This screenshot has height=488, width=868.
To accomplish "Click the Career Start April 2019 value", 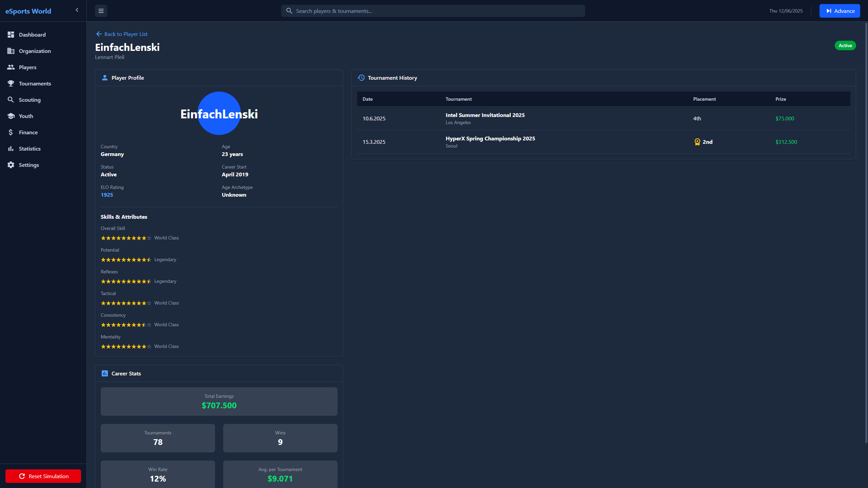I will (235, 174).
